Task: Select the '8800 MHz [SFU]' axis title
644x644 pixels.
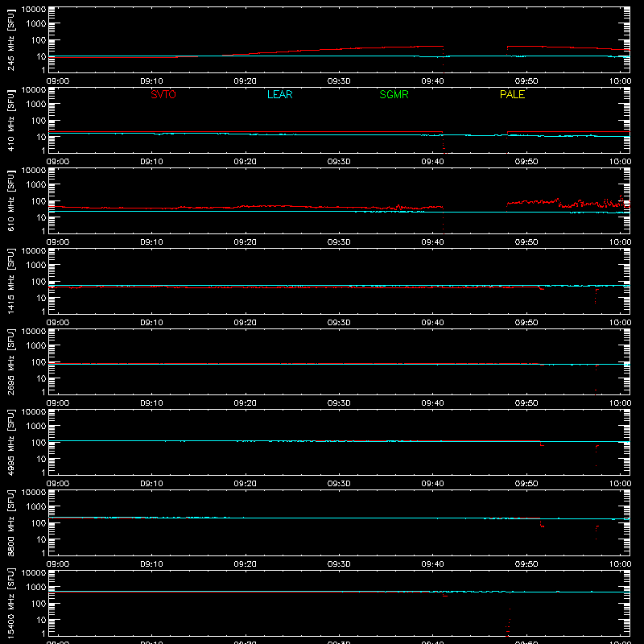Action: pyautogui.click(x=11, y=522)
